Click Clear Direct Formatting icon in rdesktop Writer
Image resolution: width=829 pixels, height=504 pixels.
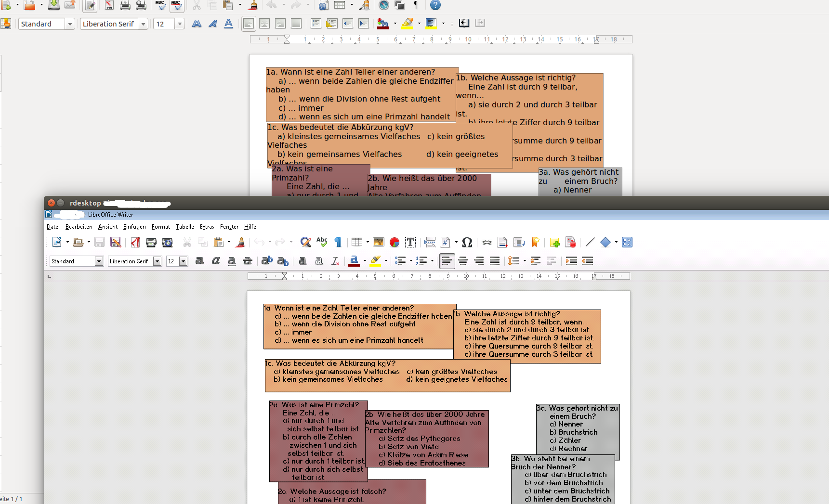(335, 261)
